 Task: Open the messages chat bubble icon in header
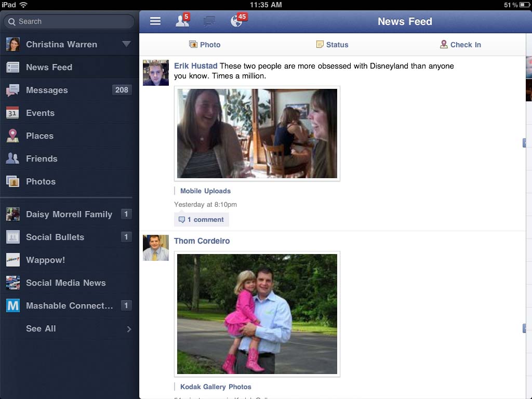209,21
